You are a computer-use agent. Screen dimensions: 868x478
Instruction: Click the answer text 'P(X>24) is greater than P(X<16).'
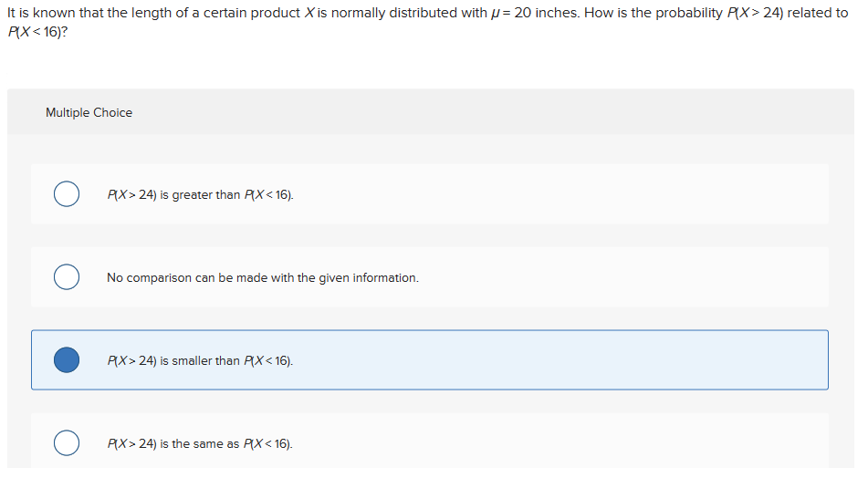[x=201, y=194]
